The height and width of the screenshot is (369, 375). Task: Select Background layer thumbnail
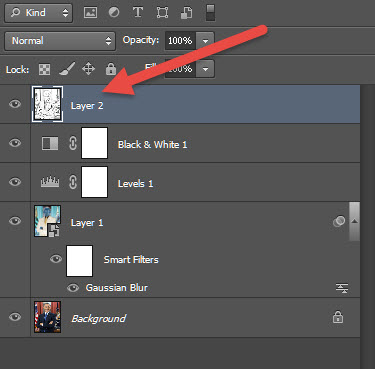[47, 317]
